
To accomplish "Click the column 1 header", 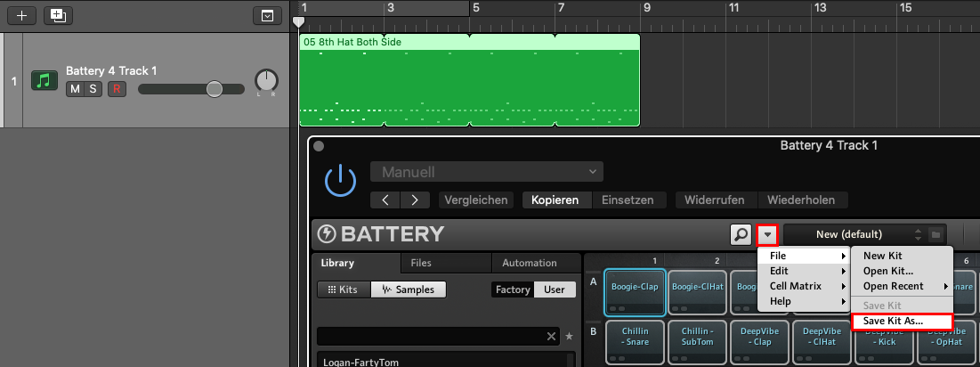I will [x=654, y=261].
